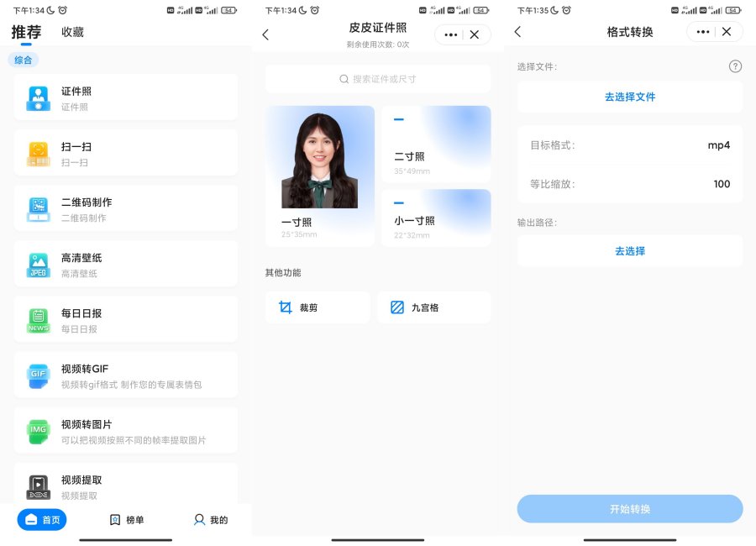Open the 九宫格 grid-split tool
Viewport: 756px width, 546px height.
coord(434,307)
